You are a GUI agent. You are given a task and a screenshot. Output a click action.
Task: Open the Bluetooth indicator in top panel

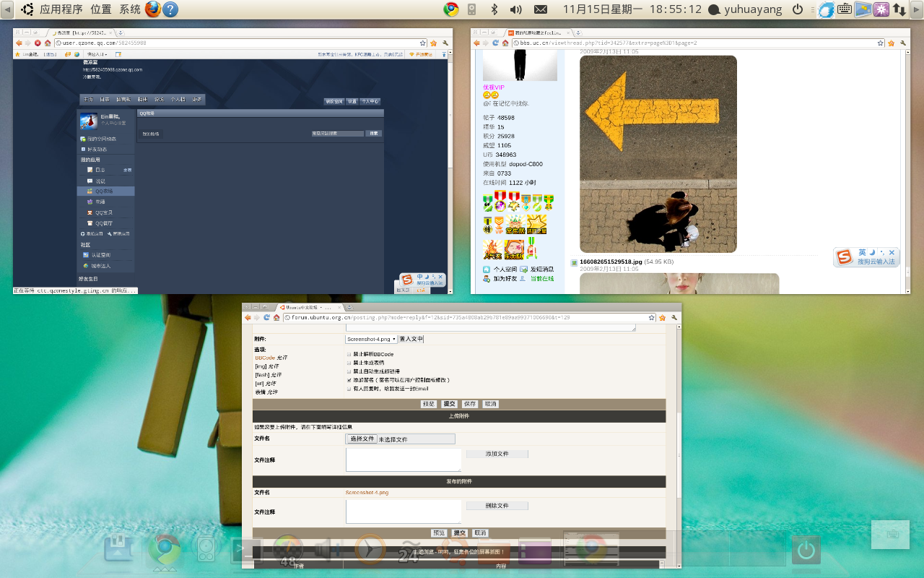[494, 9]
